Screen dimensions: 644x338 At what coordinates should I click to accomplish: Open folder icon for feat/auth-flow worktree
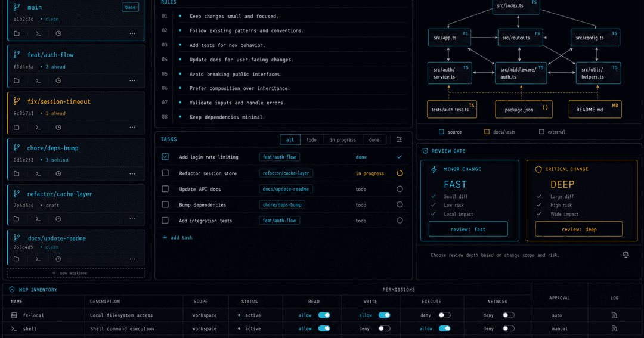(x=17, y=80)
